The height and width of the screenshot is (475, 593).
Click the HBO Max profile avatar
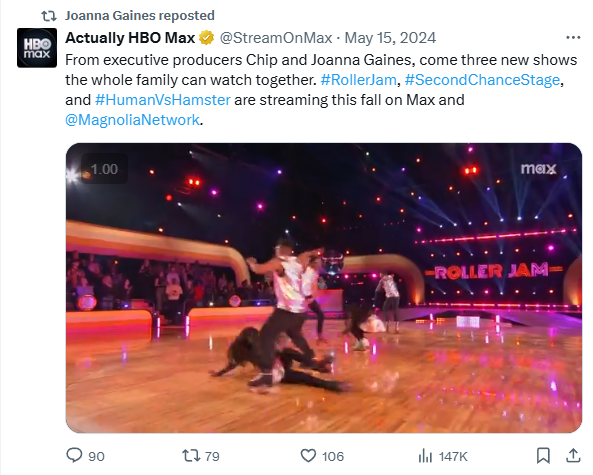pyautogui.click(x=37, y=48)
